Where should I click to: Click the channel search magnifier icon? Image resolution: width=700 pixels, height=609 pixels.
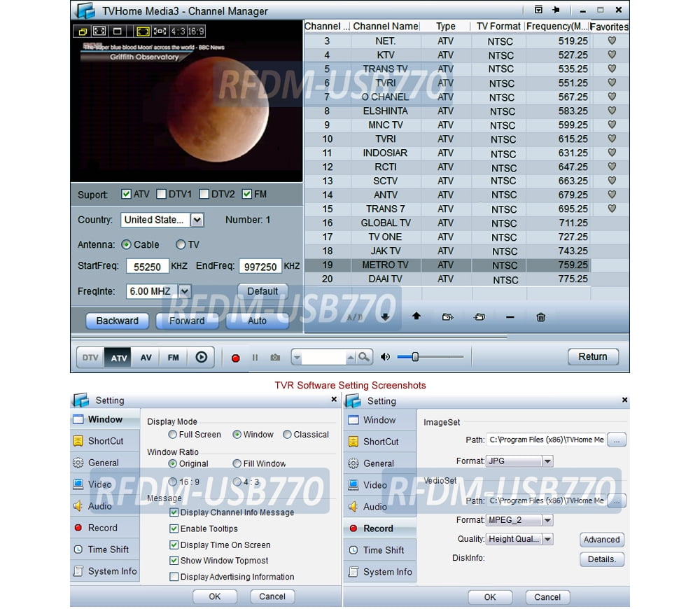pos(364,357)
